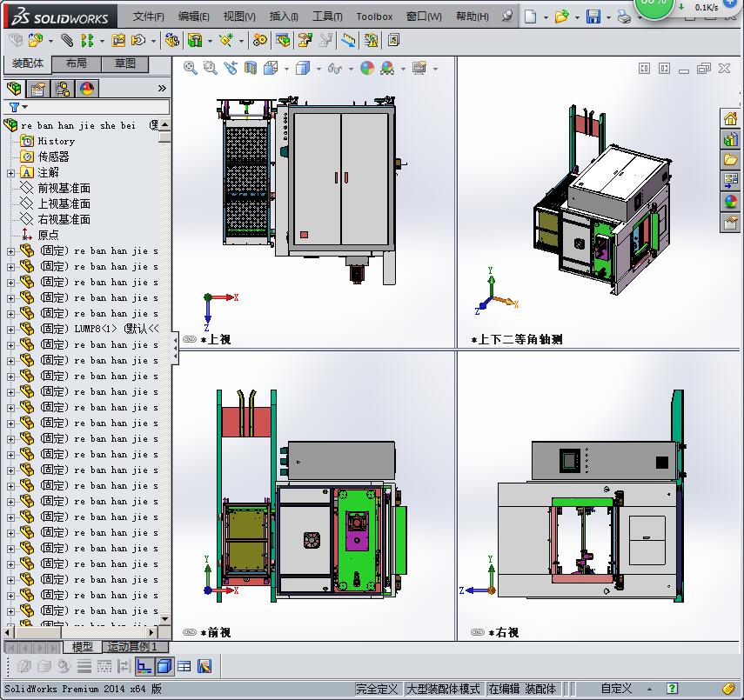The image size is (744, 700).
Task: Open the Custom Properties task pane icon
Action: tap(731, 223)
